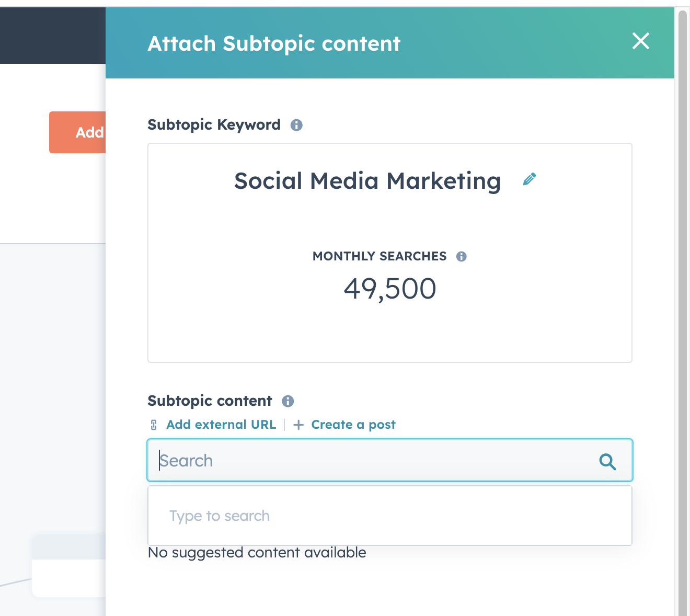Click the plus icon next to Create a post
The image size is (690, 616).
pos(298,425)
